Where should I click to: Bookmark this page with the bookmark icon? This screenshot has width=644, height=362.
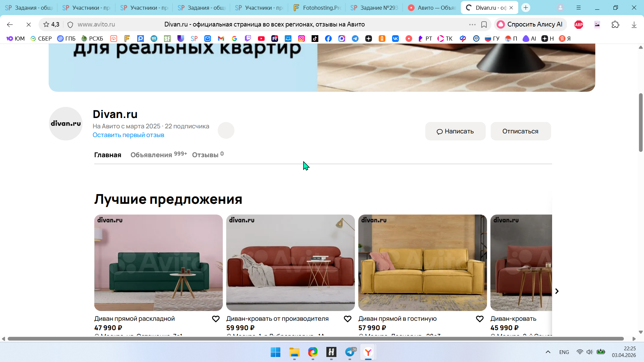[x=484, y=24]
